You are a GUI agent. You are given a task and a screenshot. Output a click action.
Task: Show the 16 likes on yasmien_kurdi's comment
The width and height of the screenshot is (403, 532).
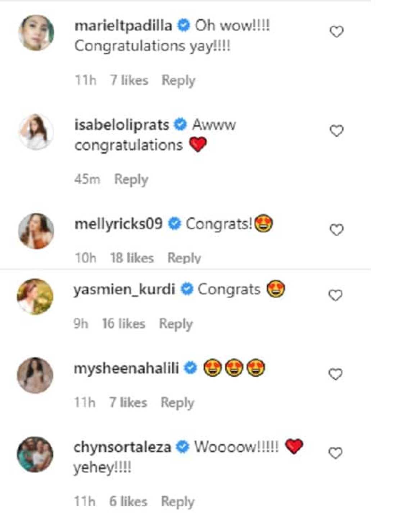coord(123,324)
